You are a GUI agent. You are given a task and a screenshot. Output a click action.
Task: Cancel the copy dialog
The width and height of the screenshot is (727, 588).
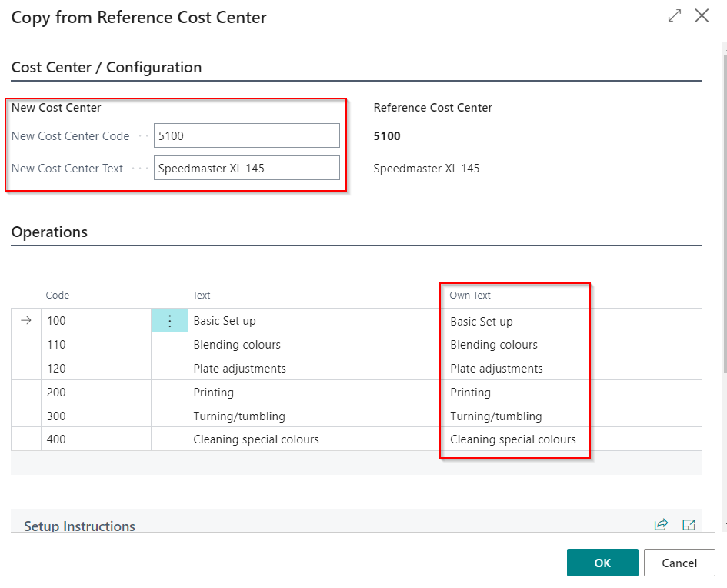(679, 563)
